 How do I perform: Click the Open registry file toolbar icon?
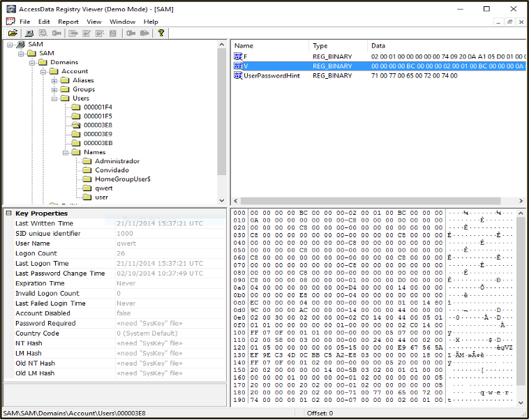coord(13,33)
